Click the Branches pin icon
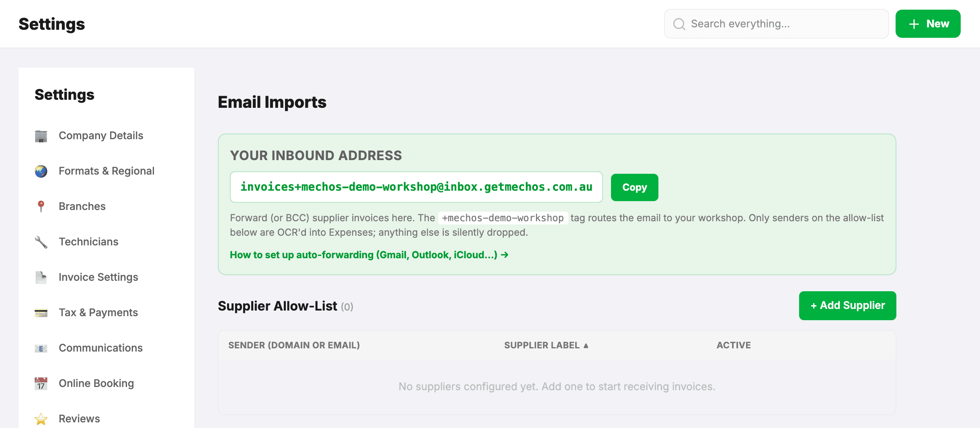 coord(41,207)
